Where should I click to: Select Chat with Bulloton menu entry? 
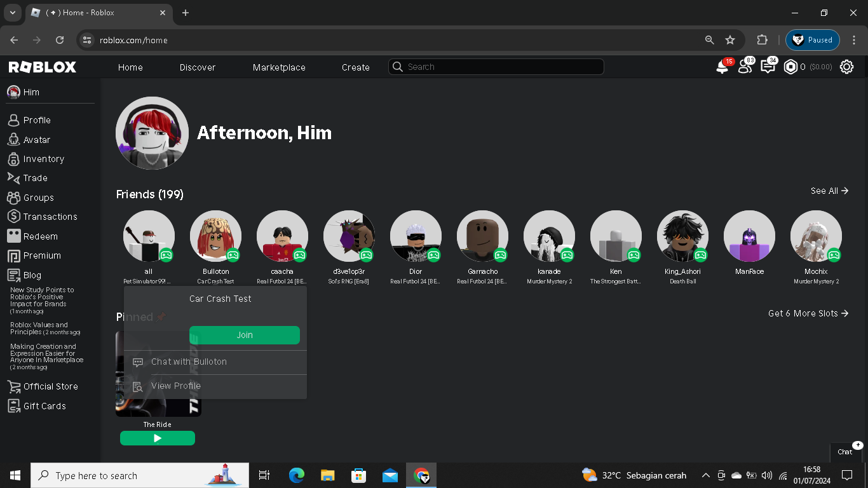[215, 362]
